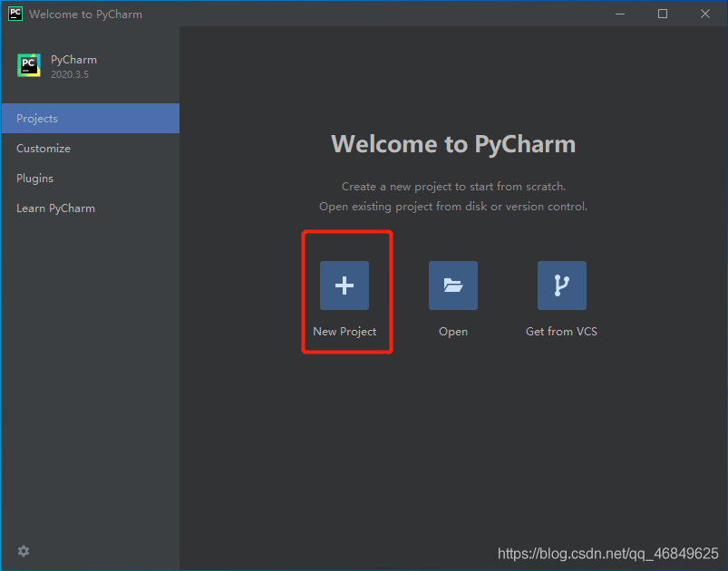Click the PyCharm name in sidebar
Viewport: 728px width, 571px height.
coord(73,60)
